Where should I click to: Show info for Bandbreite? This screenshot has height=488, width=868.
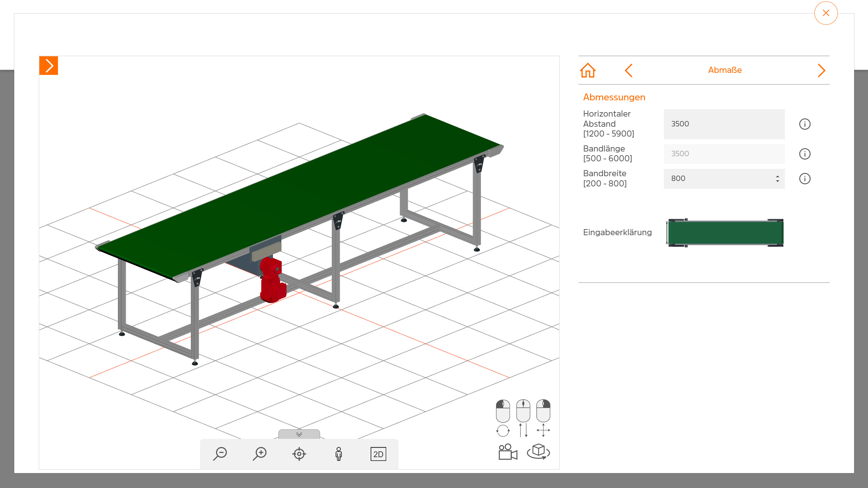[x=805, y=179]
